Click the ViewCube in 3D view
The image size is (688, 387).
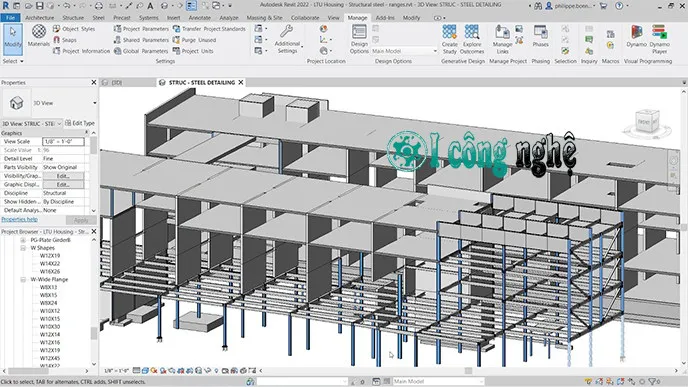(648, 122)
